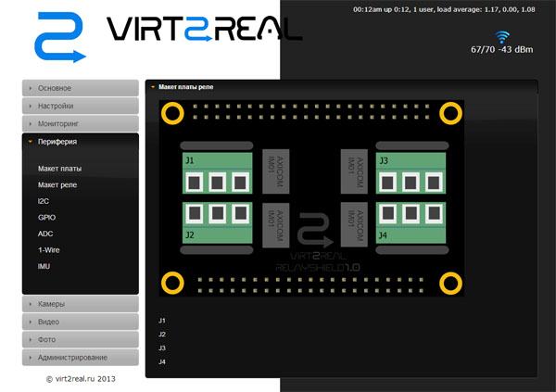The image size is (556, 392).
Task: Click the Wi-Fi signal strength icon
Action: click(502, 37)
